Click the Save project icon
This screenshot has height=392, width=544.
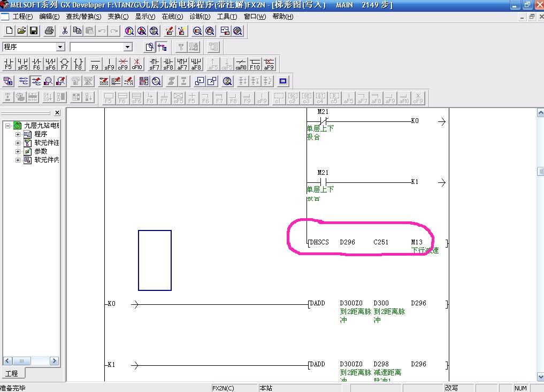(34, 31)
